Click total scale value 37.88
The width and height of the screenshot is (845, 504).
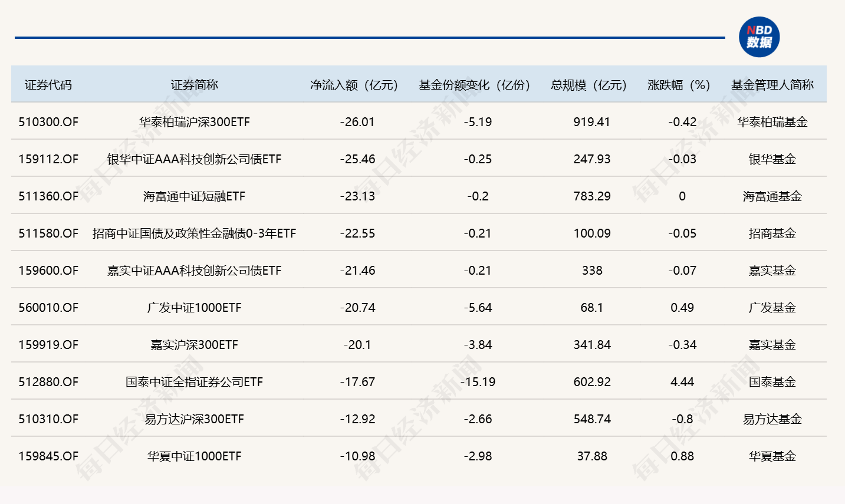coord(592,456)
